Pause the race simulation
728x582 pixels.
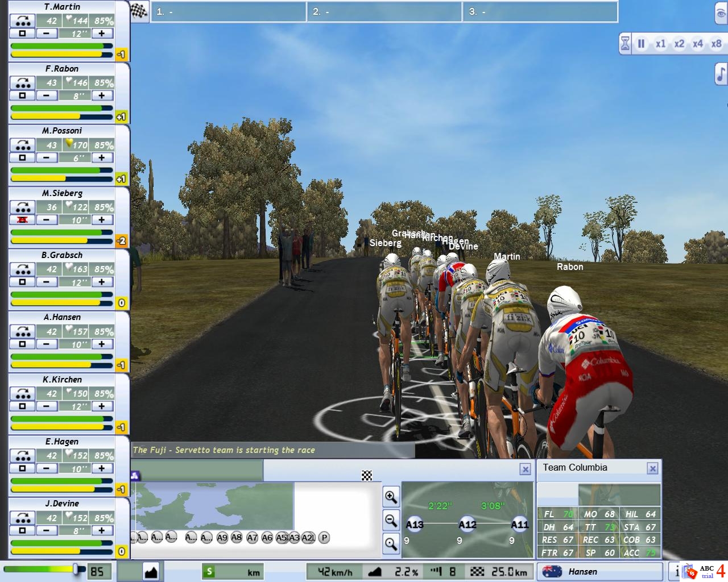(x=641, y=44)
